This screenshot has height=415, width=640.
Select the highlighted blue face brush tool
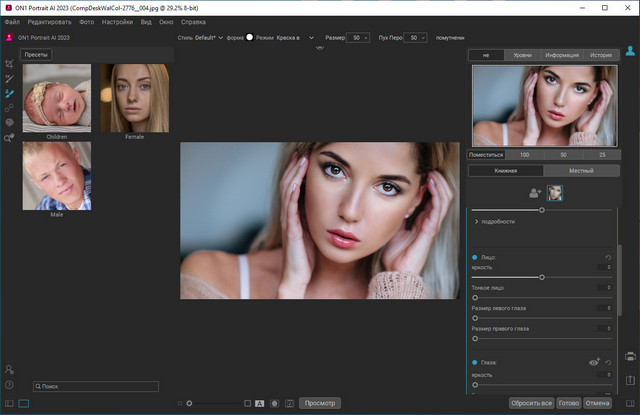click(9, 93)
